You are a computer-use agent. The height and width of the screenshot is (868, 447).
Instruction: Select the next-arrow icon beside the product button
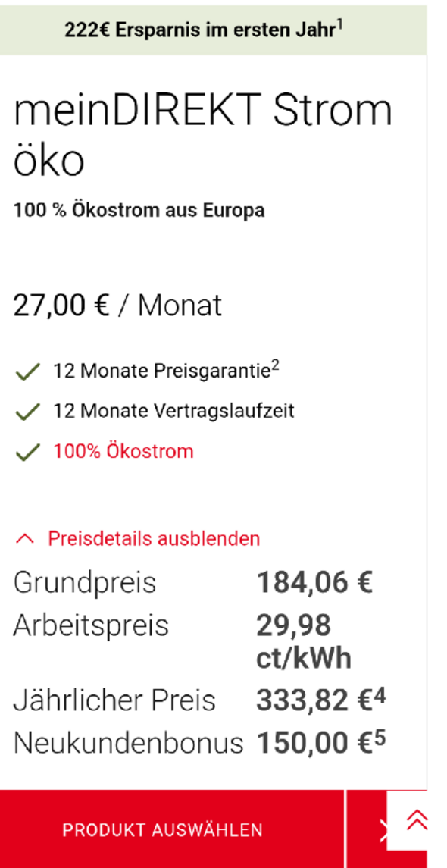[383, 829]
